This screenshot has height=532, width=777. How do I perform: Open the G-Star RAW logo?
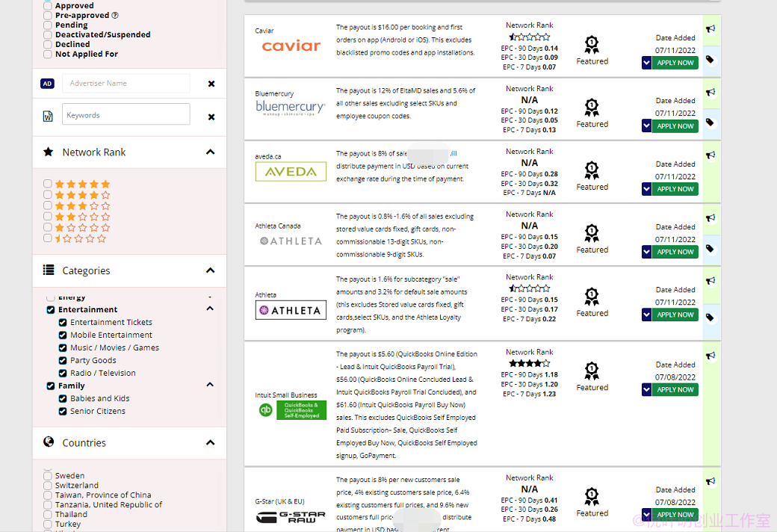pos(291,517)
